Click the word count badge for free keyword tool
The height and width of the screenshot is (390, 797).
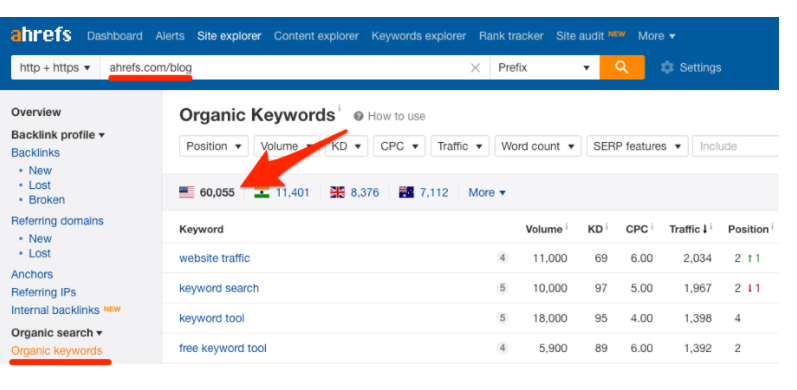(x=502, y=348)
